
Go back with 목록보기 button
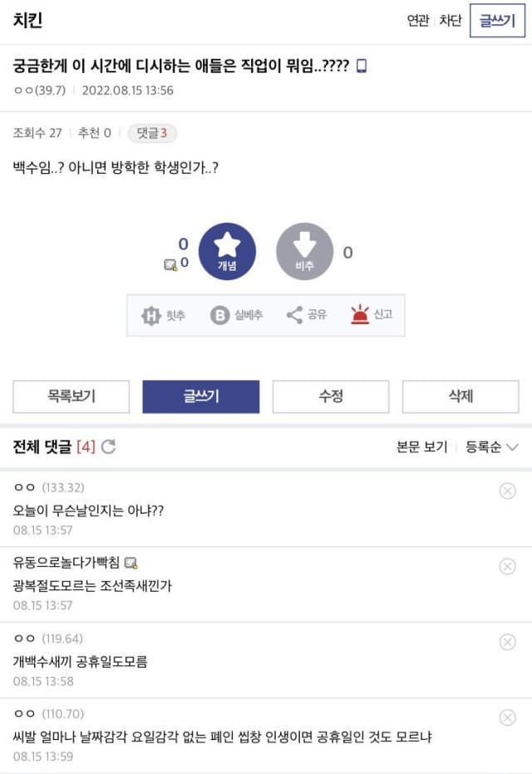click(x=71, y=397)
